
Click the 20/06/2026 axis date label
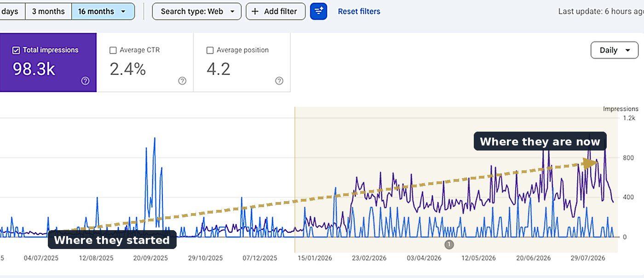(x=534, y=258)
